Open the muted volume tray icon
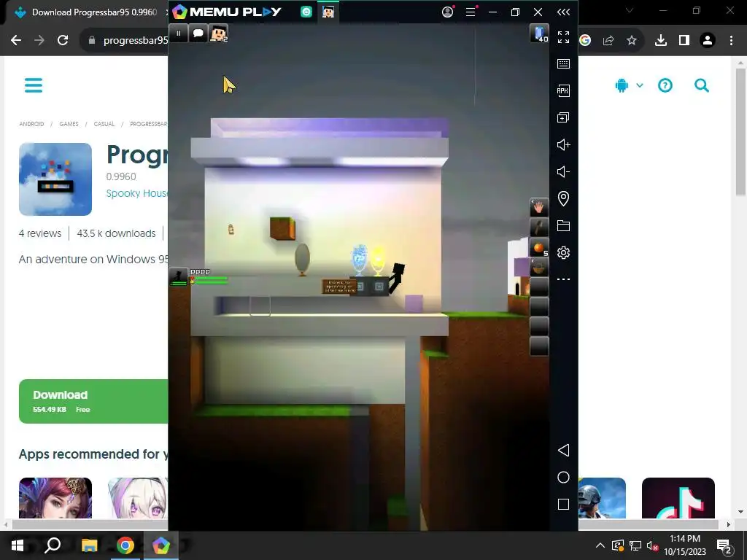This screenshot has height=560, width=747. 652,545
